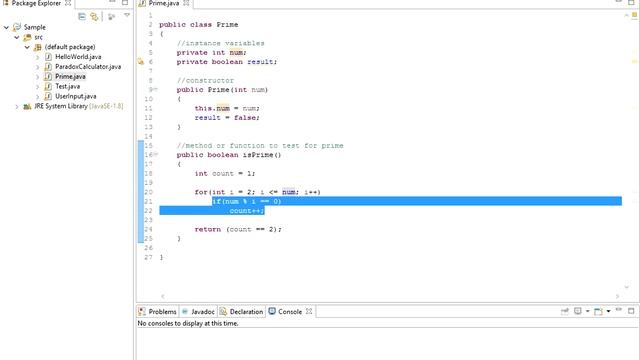This screenshot has height=360, width=640.
Task: Click 'int count = 1;' code line
Action: (224, 173)
